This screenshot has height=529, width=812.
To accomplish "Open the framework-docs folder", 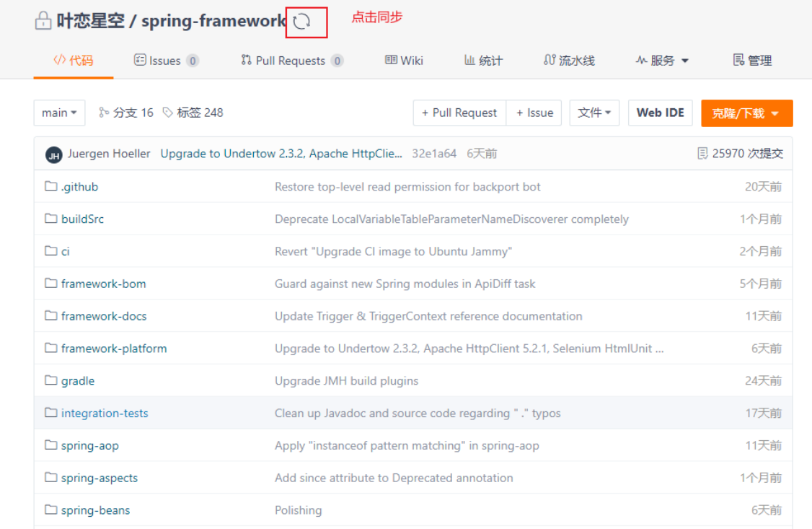I will pos(104,316).
